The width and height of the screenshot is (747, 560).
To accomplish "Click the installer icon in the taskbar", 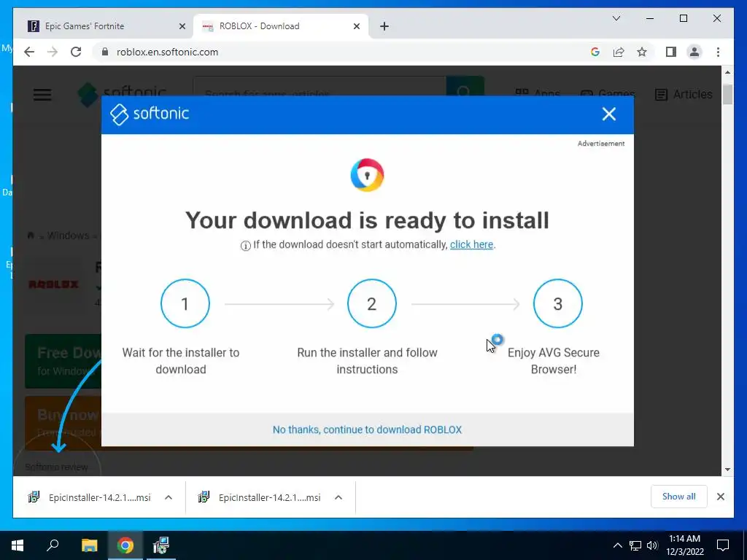I will pyautogui.click(x=161, y=545).
